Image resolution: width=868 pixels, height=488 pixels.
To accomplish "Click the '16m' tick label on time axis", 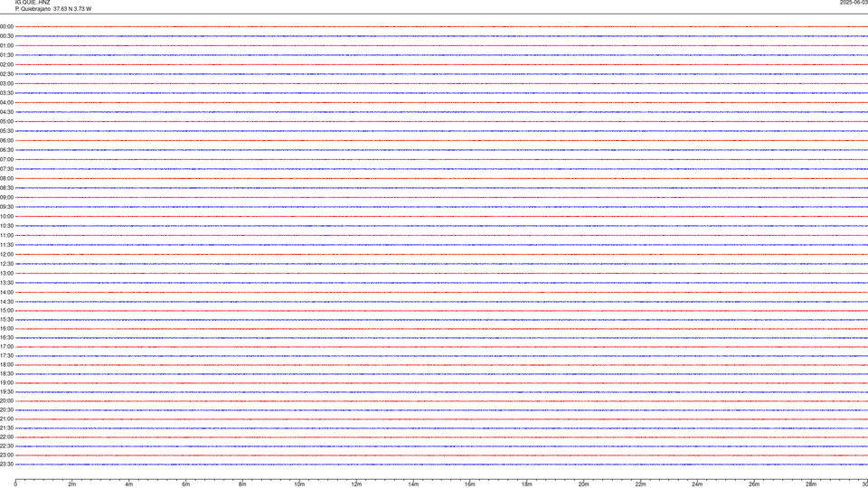I will point(470,484).
